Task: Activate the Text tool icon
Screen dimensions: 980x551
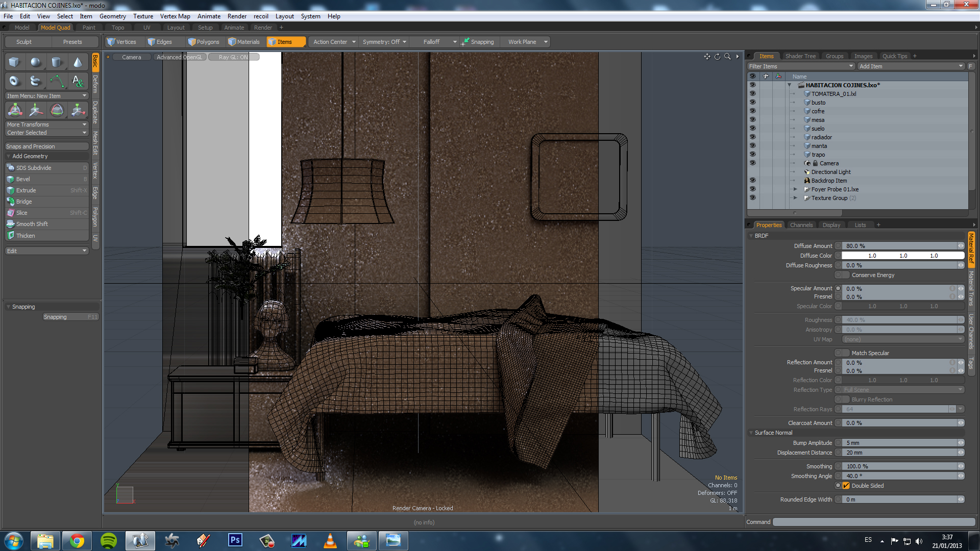Action: (x=78, y=81)
